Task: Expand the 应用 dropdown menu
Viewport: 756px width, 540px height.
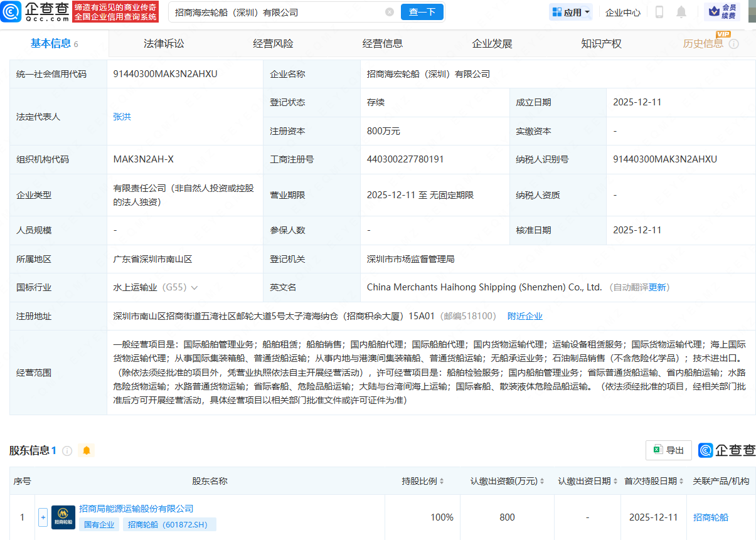Action: coord(570,12)
